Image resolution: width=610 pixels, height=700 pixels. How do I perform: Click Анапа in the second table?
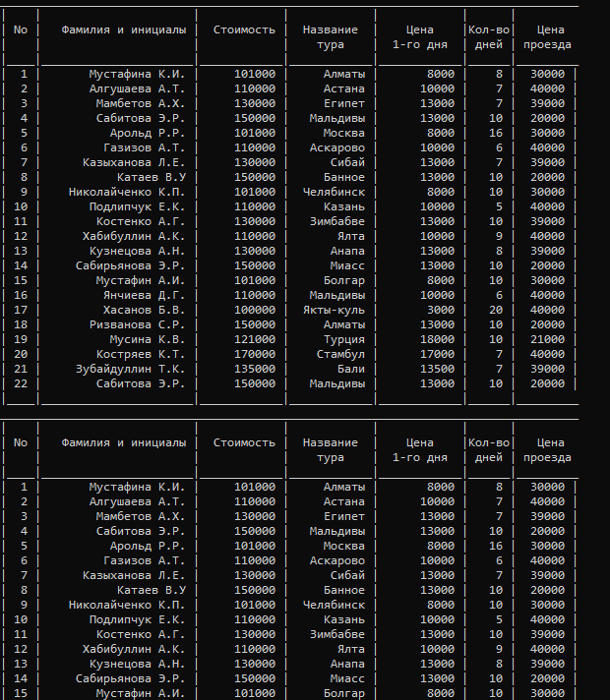coord(347,664)
